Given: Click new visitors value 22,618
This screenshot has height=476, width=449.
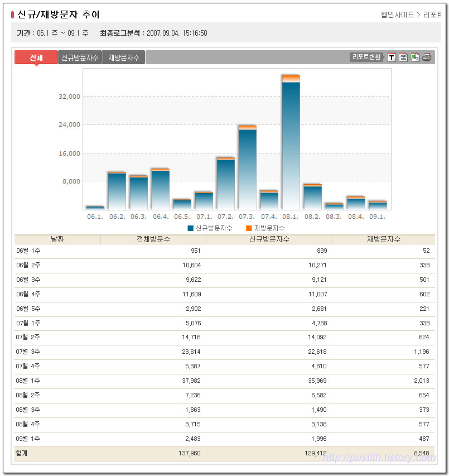Looking at the screenshot, I should click(x=317, y=352).
